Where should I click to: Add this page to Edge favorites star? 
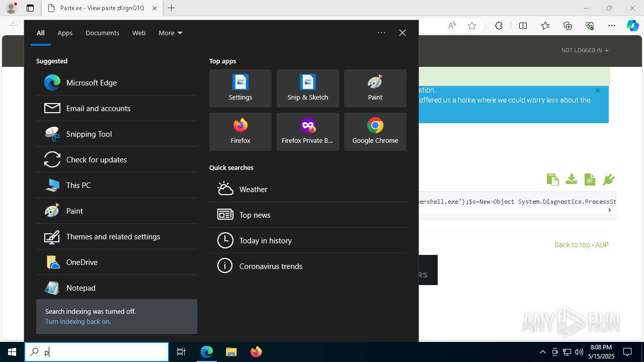(472, 26)
